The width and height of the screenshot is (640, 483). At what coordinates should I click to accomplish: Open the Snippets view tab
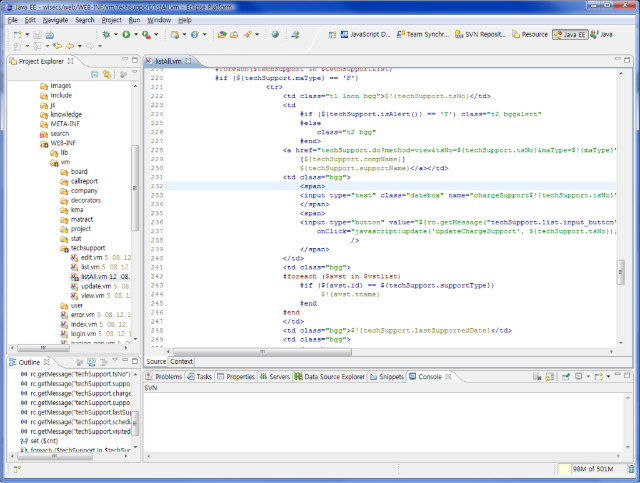click(387, 376)
